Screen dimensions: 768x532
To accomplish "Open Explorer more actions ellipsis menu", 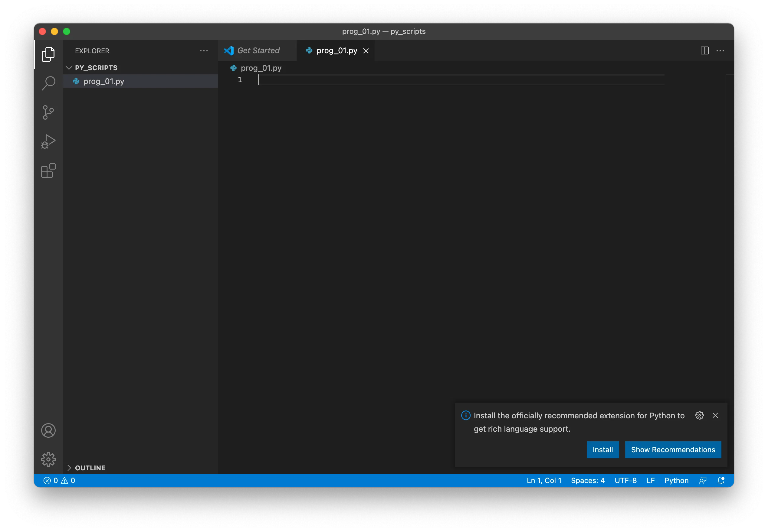I will 204,51.
